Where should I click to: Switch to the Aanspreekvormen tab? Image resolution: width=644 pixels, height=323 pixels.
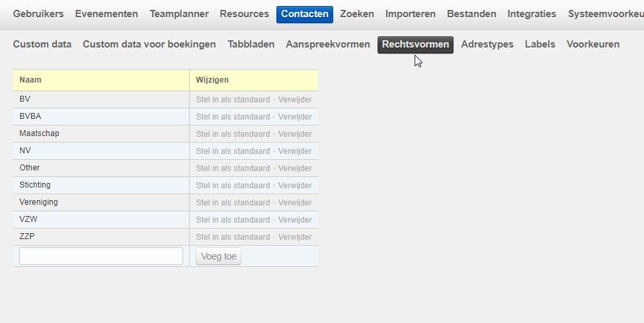point(328,44)
